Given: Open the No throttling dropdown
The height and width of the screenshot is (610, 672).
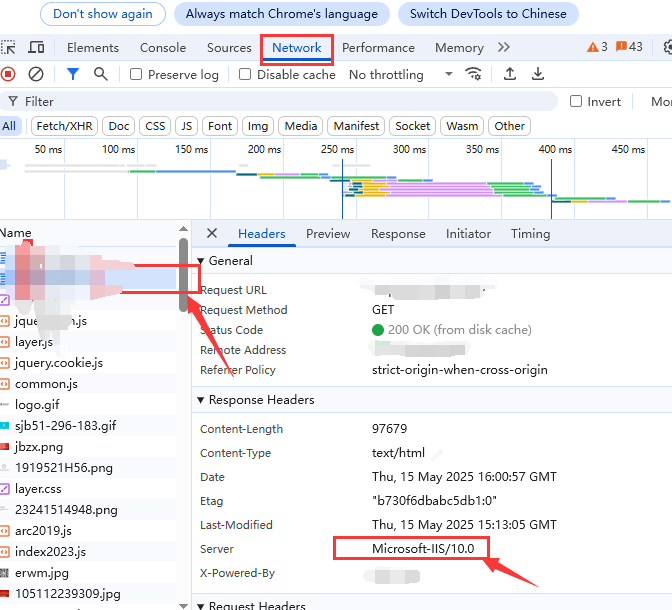Looking at the screenshot, I should [400, 75].
